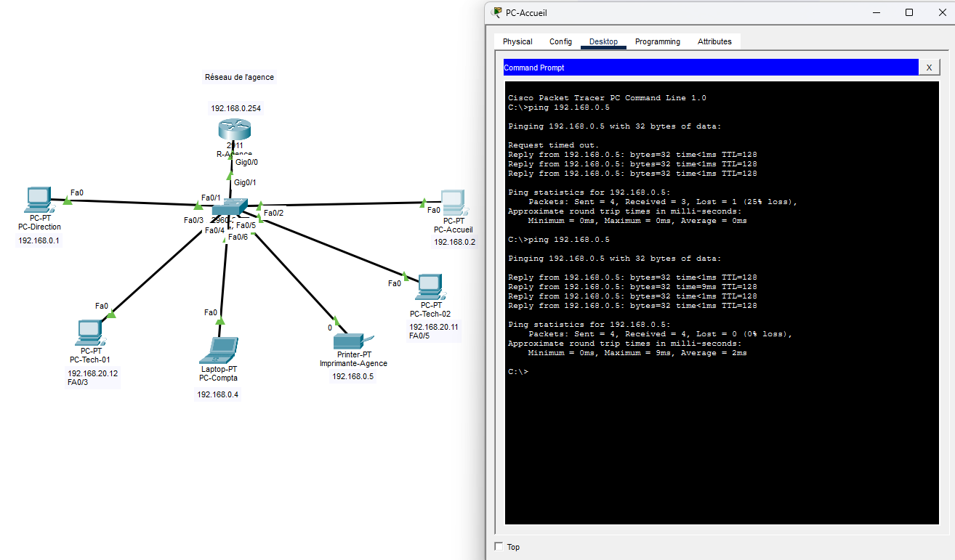Click the Fa0/2 port label
Screen dimensions: 955x560
coord(273,213)
